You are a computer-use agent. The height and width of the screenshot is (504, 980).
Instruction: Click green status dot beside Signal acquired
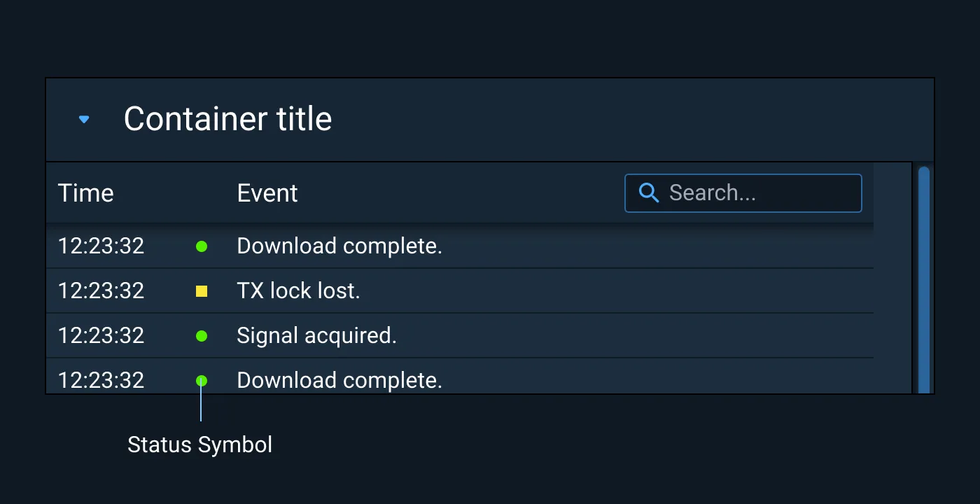[x=202, y=336]
